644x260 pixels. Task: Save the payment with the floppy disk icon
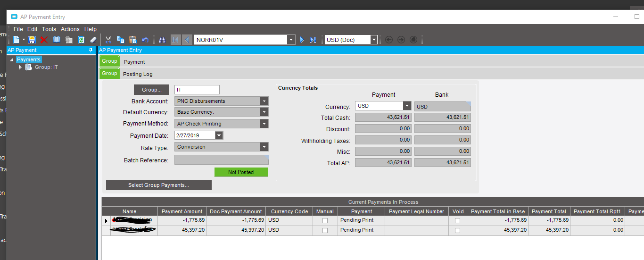pos(32,40)
